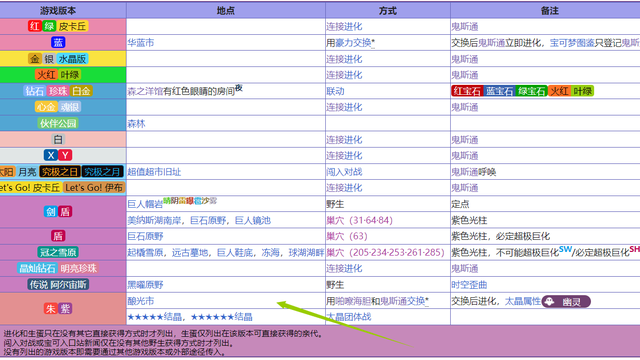
Task: Open the 响嚓海胆 link
Action: point(353,301)
